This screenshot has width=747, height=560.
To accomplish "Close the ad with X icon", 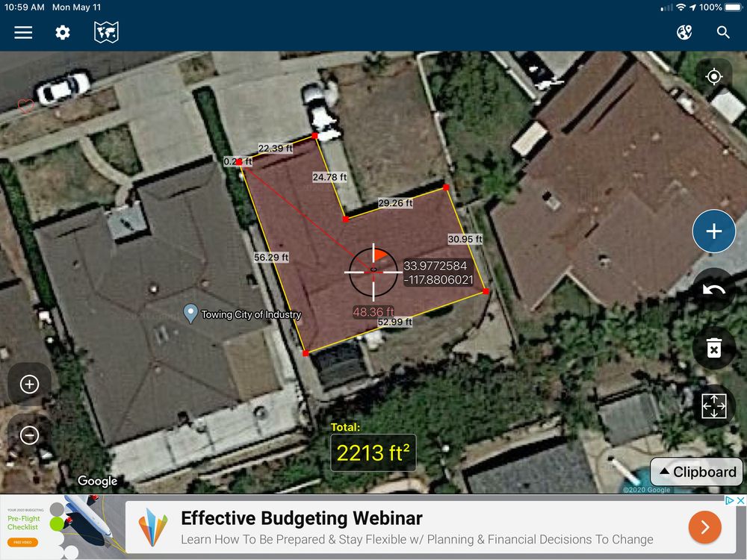I will tap(741, 500).
